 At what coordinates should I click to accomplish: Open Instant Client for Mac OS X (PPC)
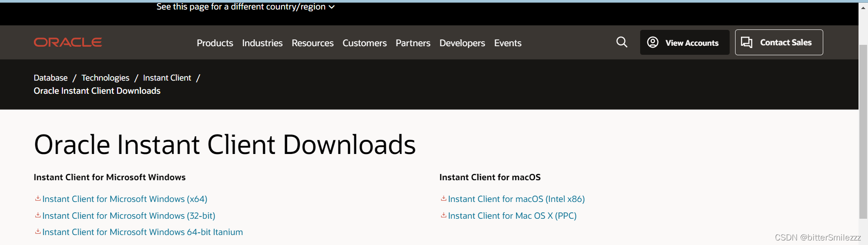tap(512, 216)
